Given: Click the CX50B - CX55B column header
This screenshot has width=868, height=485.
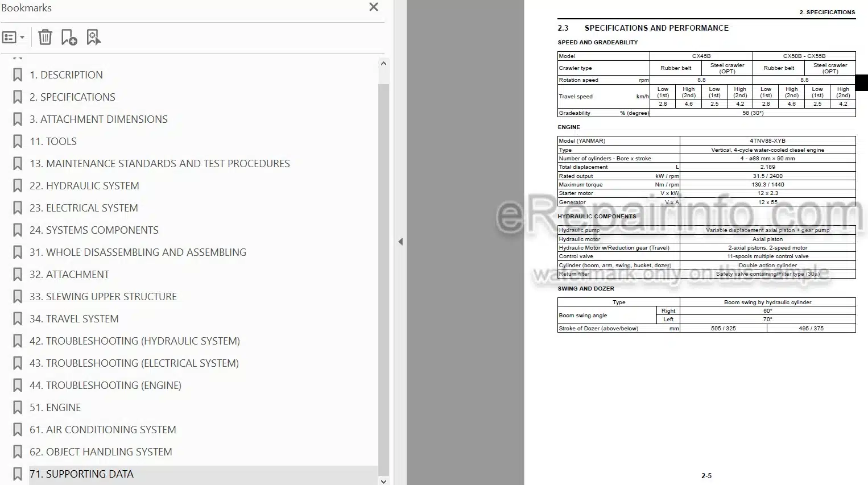Looking at the screenshot, I should point(804,56).
